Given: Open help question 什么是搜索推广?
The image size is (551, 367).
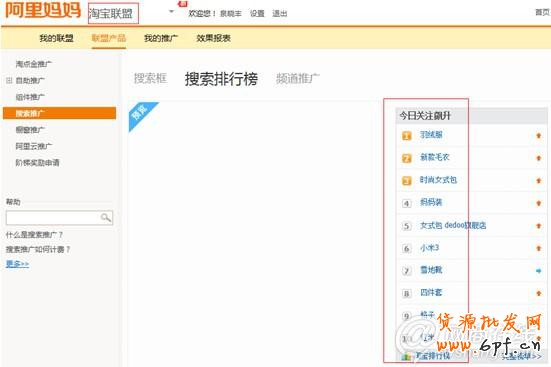Looking at the screenshot, I should pyautogui.click(x=34, y=234).
